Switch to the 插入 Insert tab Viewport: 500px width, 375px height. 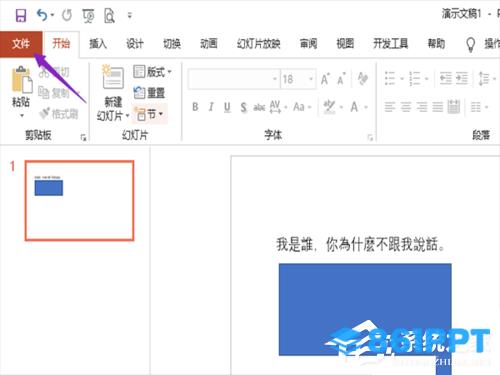pyautogui.click(x=98, y=44)
